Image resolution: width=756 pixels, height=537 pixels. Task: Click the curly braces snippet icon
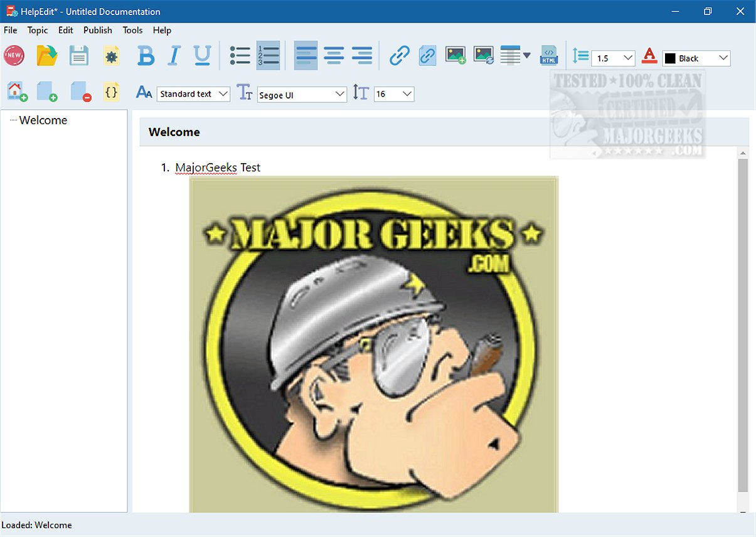[x=111, y=92]
